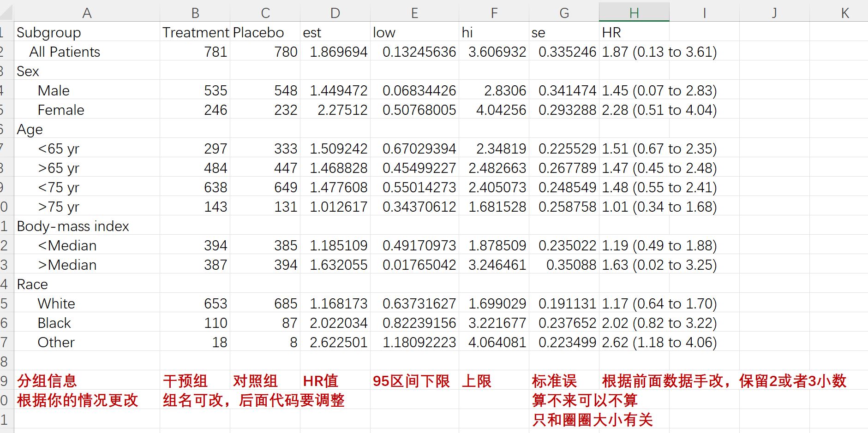Select column H header
The width and height of the screenshot is (868, 433).
[634, 12]
